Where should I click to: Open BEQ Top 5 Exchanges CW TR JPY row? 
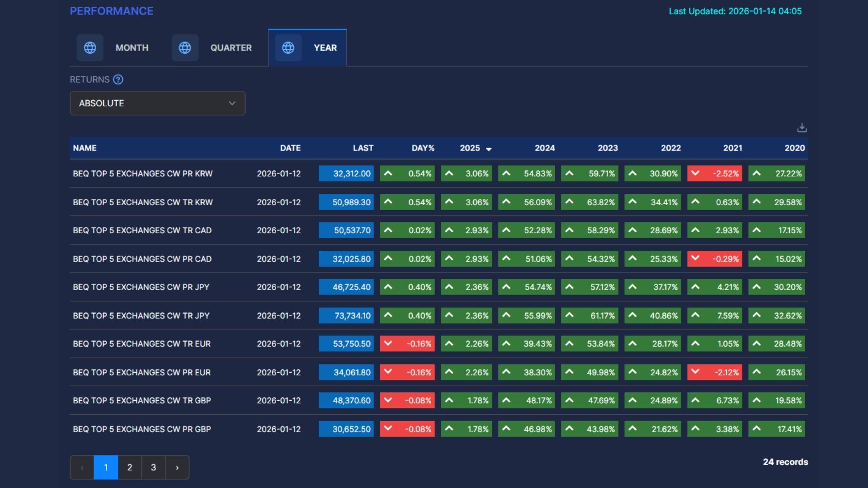141,315
